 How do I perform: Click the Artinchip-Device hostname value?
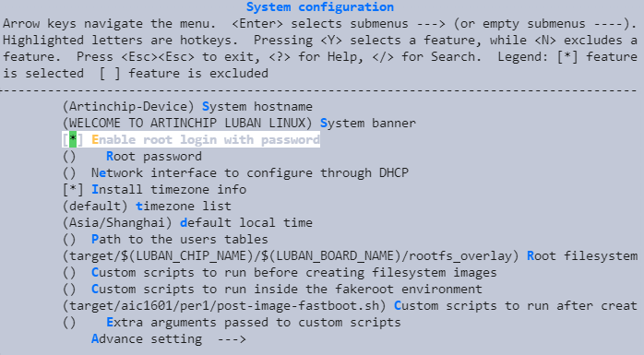128,107
